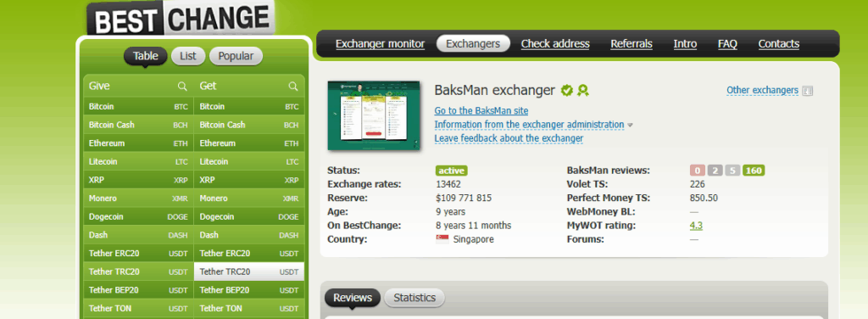The width and height of the screenshot is (868, 319).
Task: Select Bitcoin in the Give column
Action: pos(138,106)
